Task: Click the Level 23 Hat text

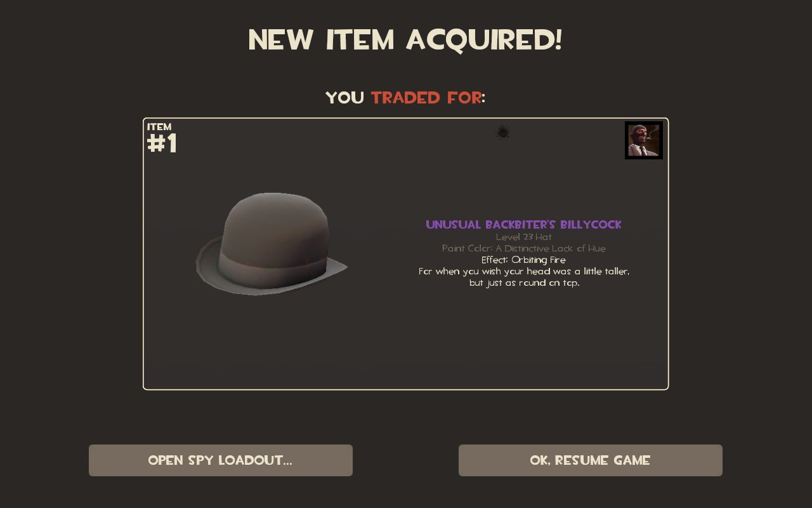Action: [x=524, y=237]
